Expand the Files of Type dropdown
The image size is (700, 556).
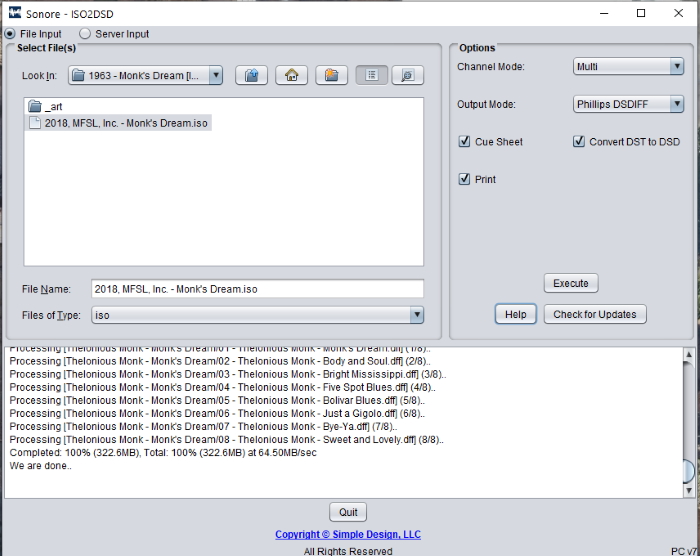tap(257, 315)
